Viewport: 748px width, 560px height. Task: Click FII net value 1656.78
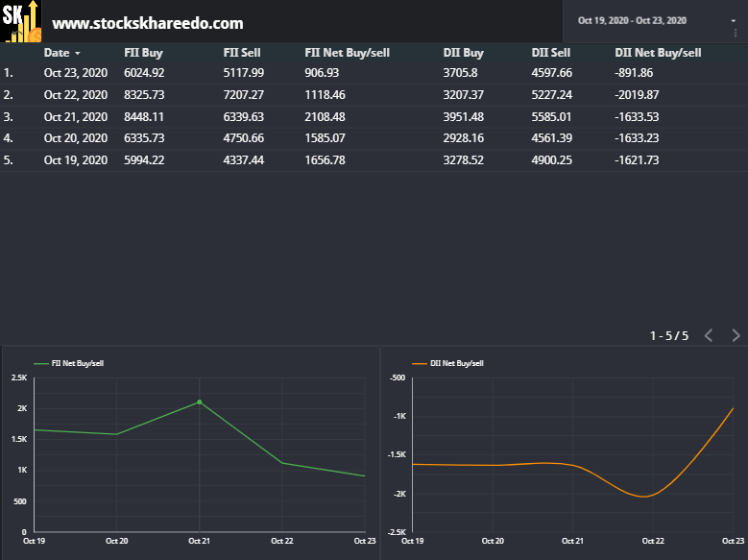pyautogui.click(x=325, y=160)
